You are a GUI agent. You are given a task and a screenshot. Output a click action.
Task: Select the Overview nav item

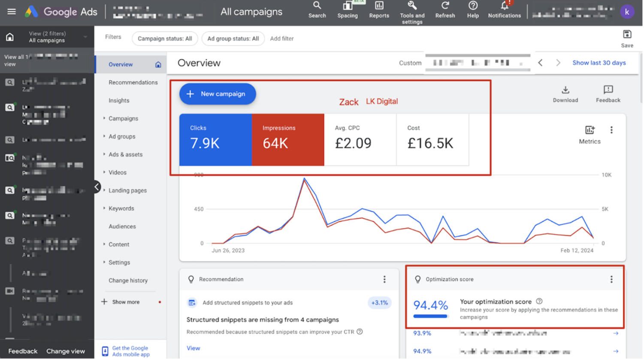130,64
